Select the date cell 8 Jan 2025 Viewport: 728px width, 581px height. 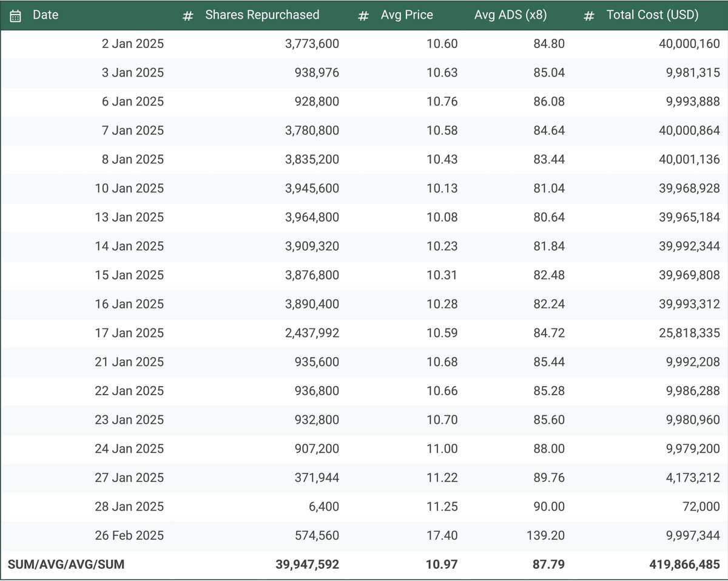[133, 160]
